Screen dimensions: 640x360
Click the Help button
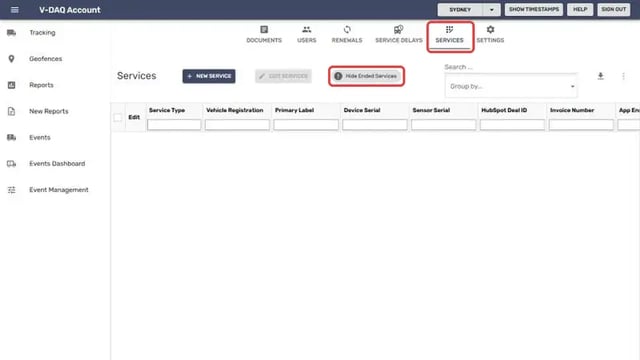580,9
